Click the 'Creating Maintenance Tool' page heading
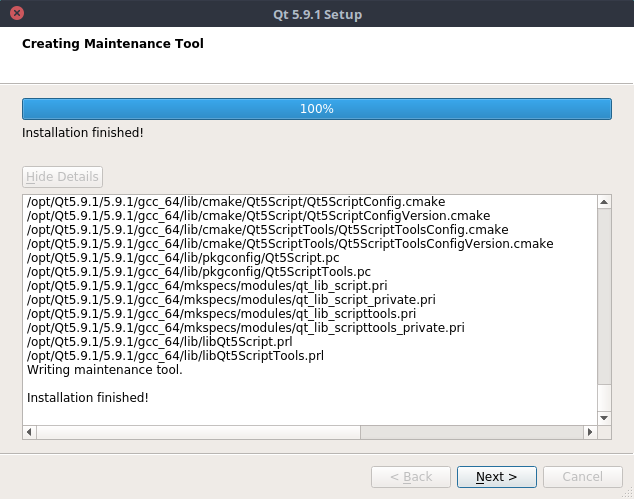 point(112,44)
